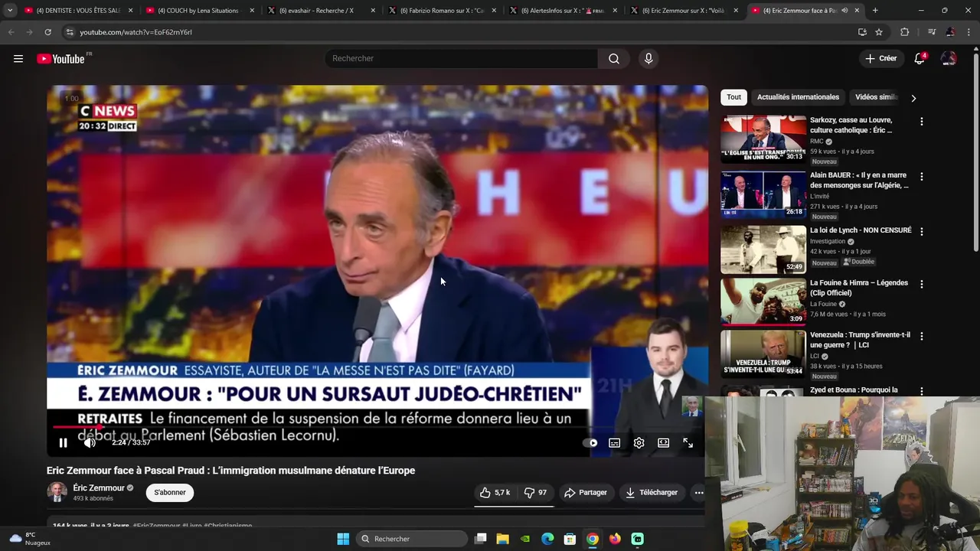Open a new browser tab
The width and height of the screenshot is (980, 551).
(875, 11)
